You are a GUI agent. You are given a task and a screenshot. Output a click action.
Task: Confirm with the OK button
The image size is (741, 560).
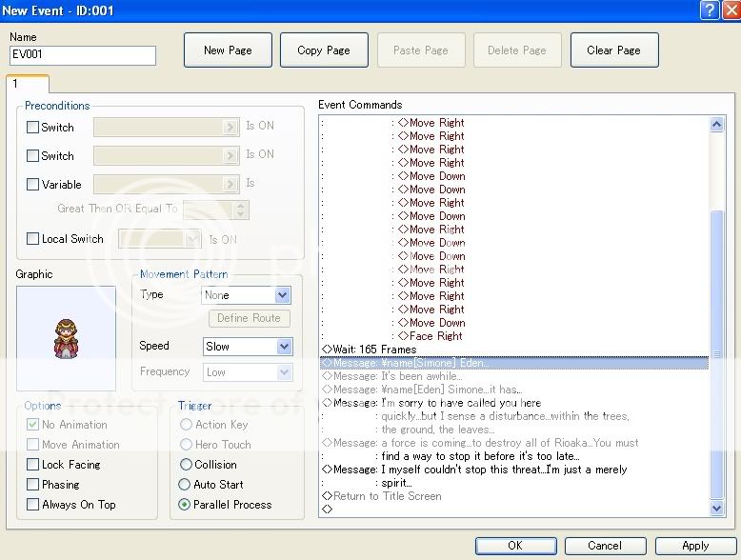click(x=514, y=546)
